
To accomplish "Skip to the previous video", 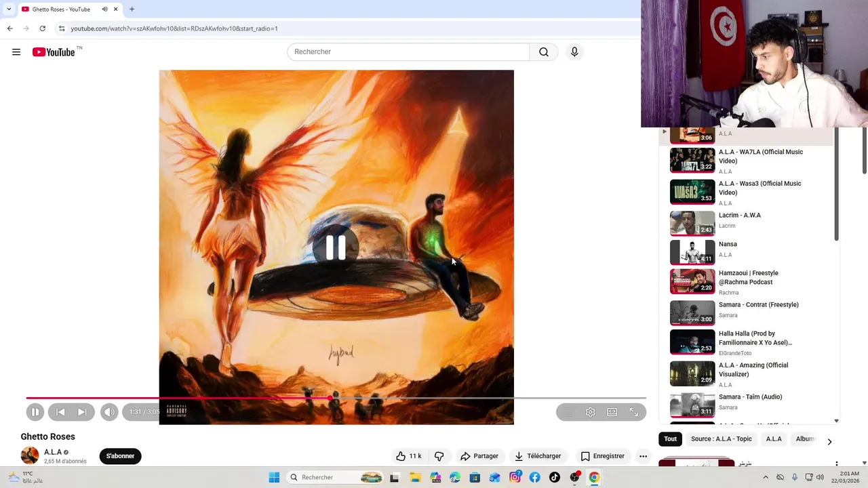I will pyautogui.click(x=60, y=412).
